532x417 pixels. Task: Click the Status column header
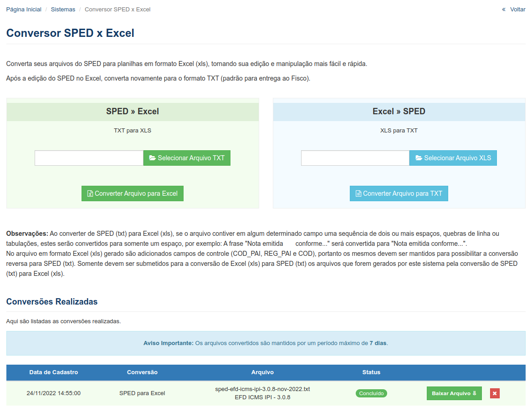coord(371,372)
